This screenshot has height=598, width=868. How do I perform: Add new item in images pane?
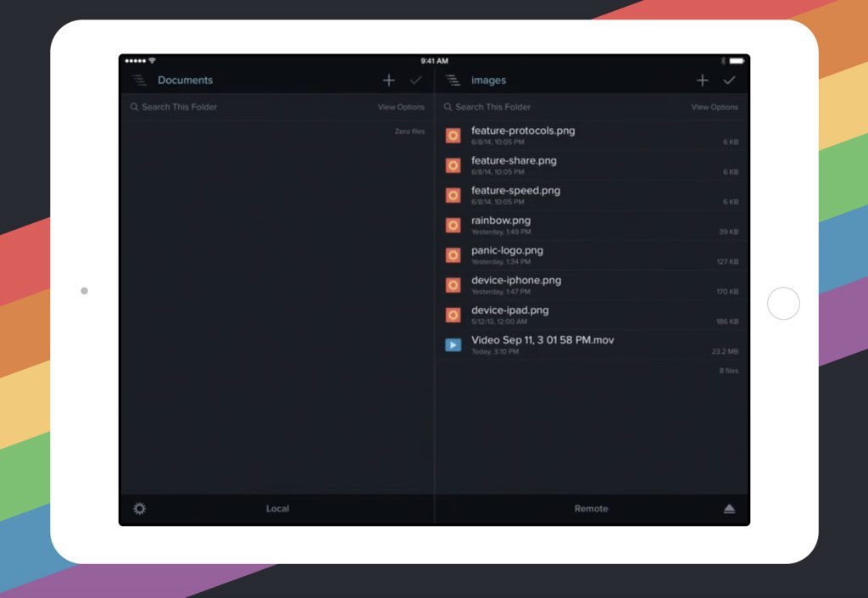(x=702, y=81)
